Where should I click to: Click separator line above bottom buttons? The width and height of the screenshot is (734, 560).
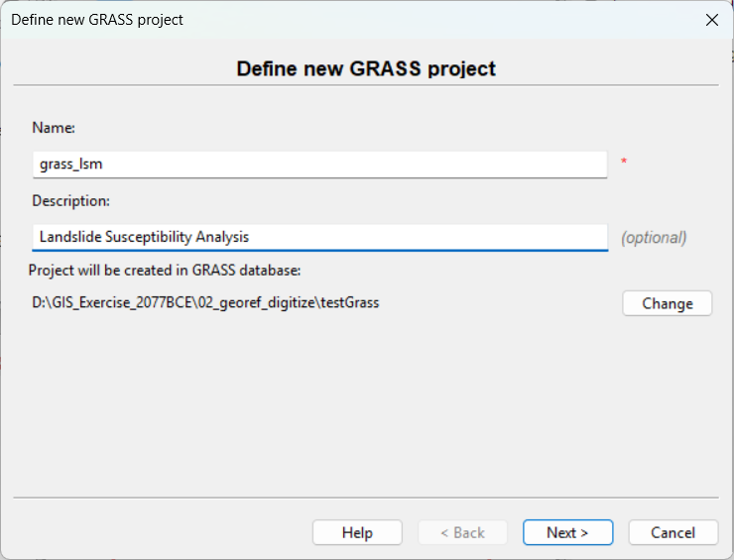click(366, 497)
